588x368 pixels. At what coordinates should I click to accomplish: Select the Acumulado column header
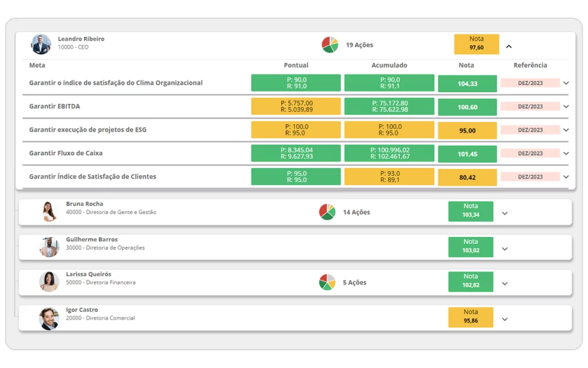[389, 65]
